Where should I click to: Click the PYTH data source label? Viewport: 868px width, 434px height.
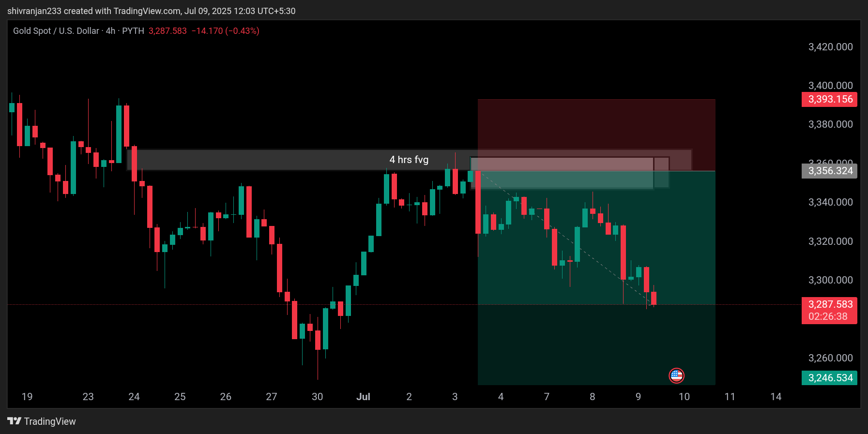pyautogui.click(x=133, y=31)
